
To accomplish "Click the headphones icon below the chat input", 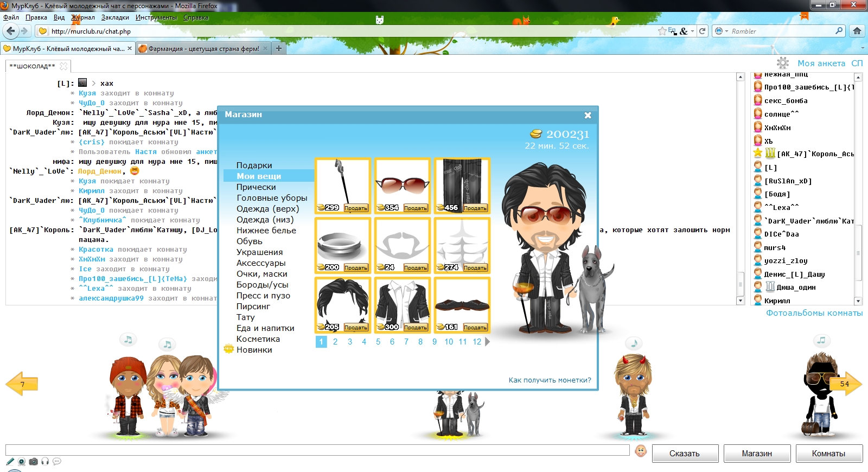I will click(45, 462).
